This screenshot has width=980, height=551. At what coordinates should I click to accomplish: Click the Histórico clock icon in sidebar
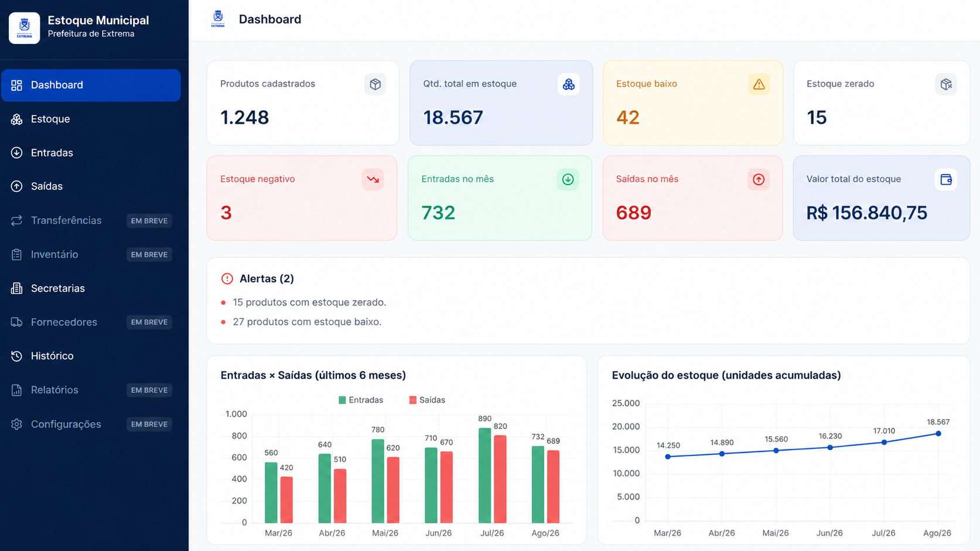(x=16, y=356)
